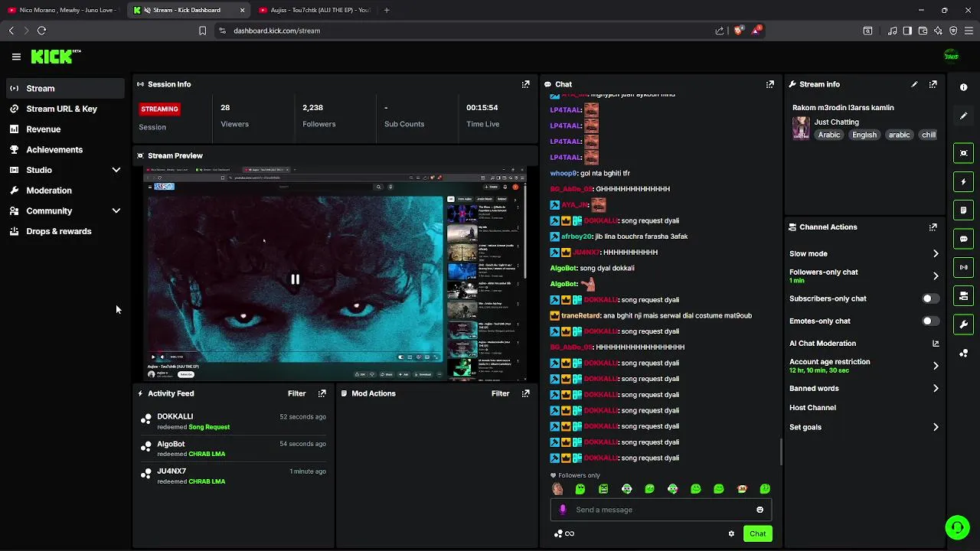980x551 pixels.
Task: Pop out the Chat panel
Action: [x=769, y=84]
